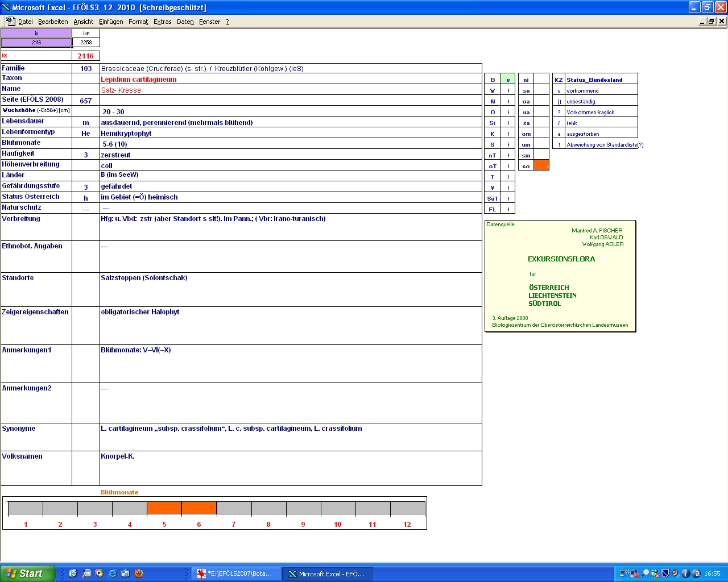
Task: Launch Windows Media Player from Quick Launch
Action: [x=99, y=573]
